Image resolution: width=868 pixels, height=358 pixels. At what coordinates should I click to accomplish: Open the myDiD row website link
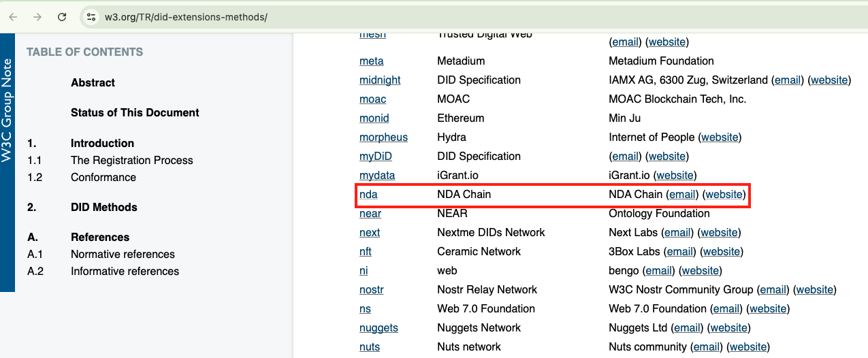click(667, 156)
